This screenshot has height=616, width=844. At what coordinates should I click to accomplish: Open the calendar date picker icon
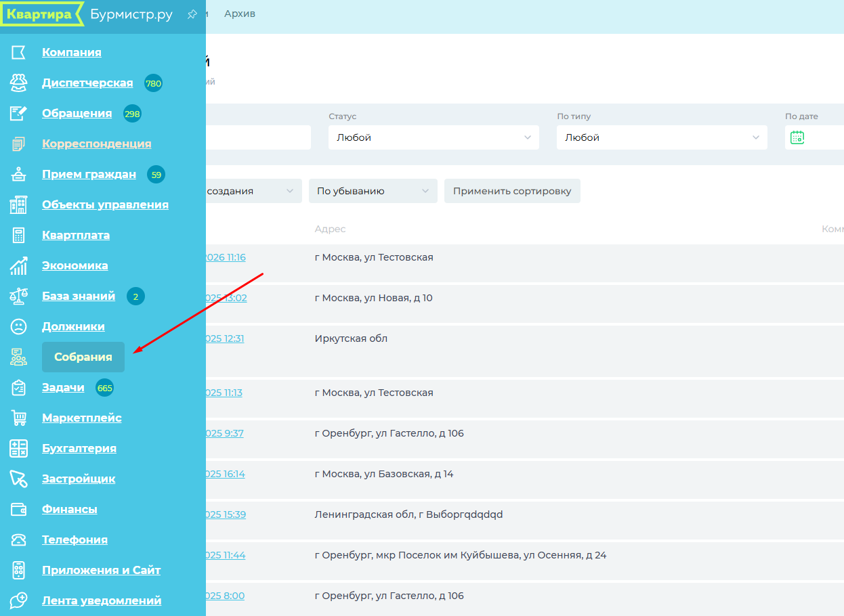click(797, 137)
